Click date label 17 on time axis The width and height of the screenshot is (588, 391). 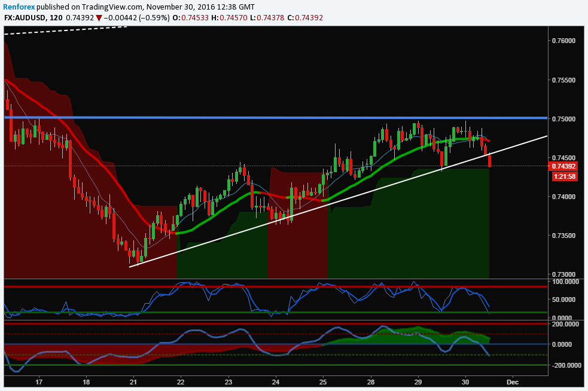(39, 382)
